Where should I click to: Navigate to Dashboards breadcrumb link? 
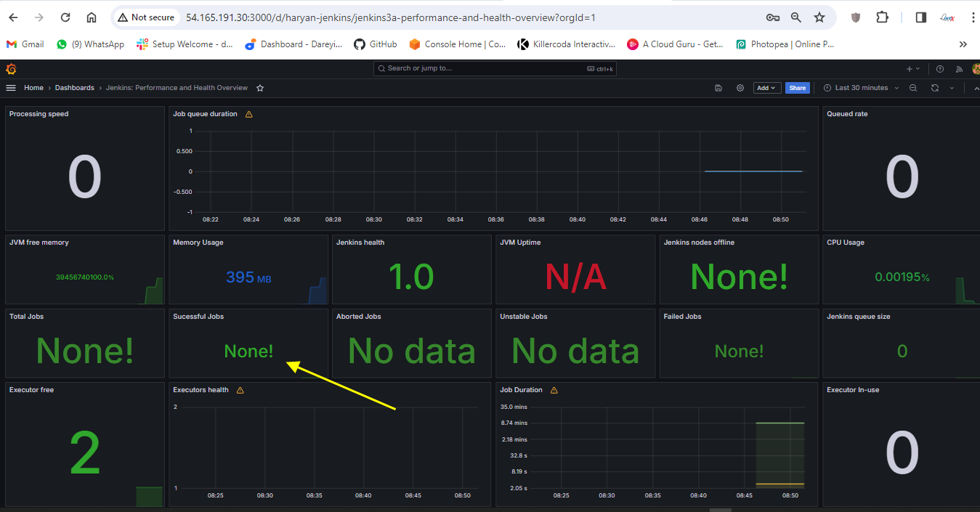75,88
